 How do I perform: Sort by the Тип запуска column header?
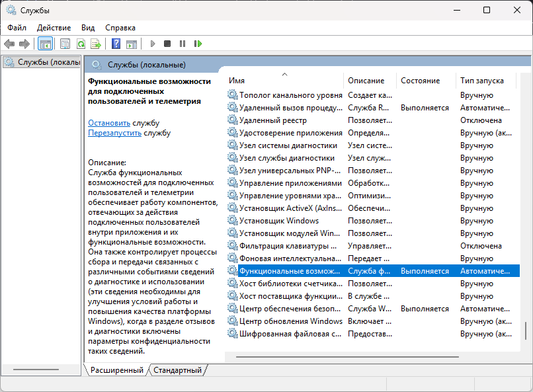pos(481,81)
